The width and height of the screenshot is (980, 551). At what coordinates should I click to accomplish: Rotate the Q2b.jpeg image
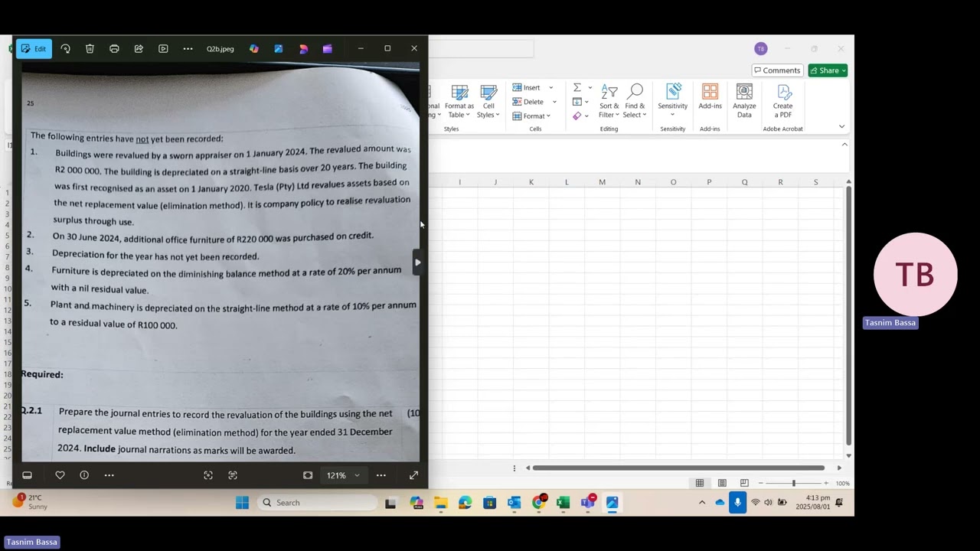65,48
